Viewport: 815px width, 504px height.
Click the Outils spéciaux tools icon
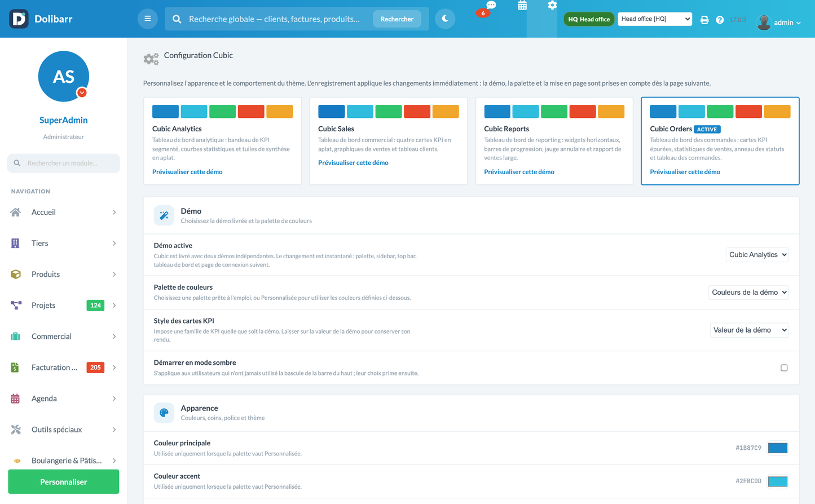point(16,429)
